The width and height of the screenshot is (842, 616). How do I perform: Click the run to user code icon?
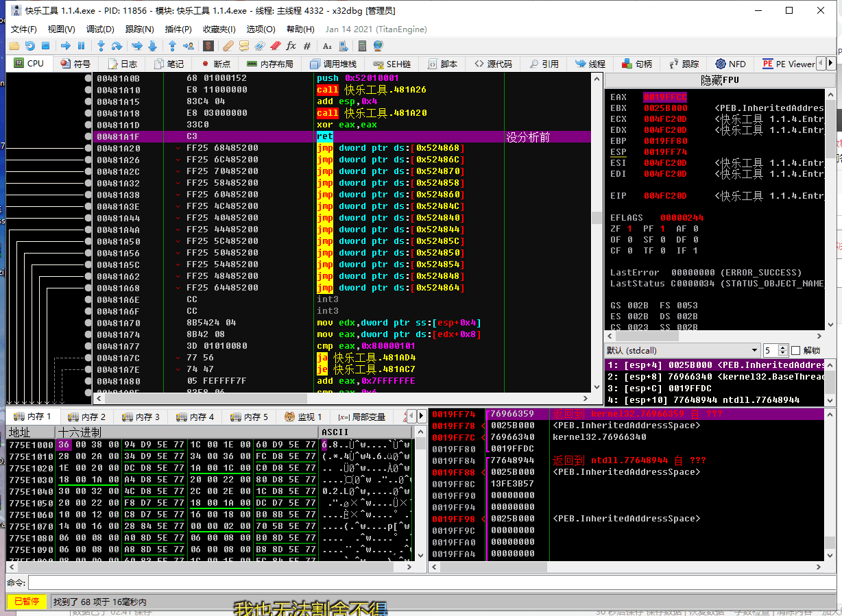[188, 46]
